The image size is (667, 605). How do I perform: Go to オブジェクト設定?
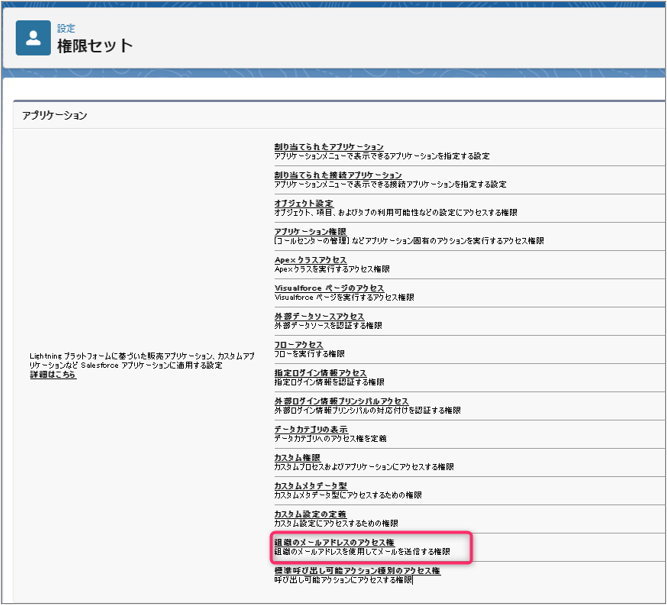[304, 203]
